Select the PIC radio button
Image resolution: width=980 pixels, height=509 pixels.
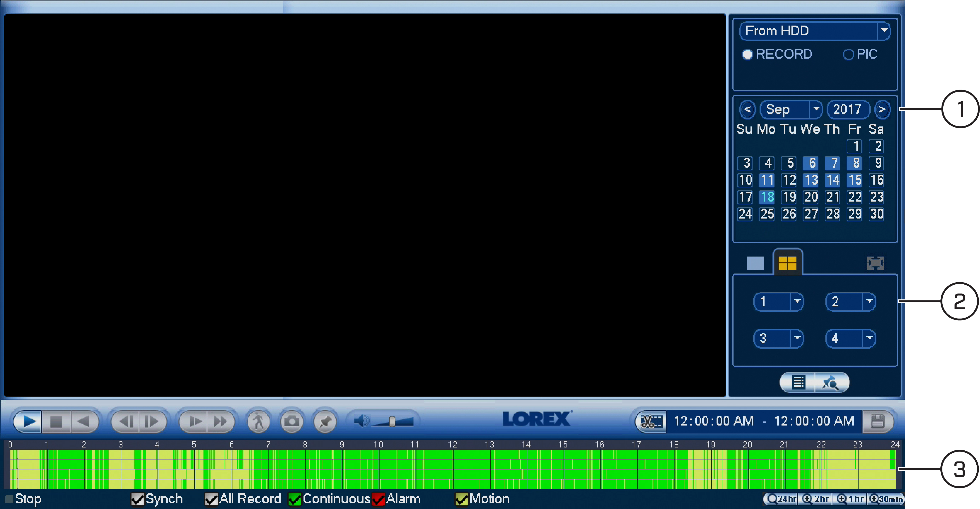(x=848, y=54)
